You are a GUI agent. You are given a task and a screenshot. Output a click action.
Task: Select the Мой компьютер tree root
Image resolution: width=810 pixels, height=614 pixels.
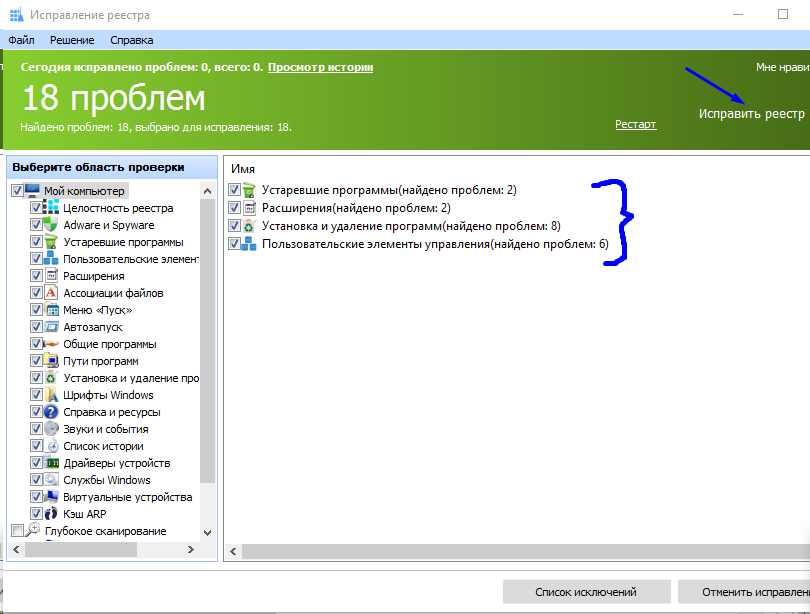pos(83,191)
